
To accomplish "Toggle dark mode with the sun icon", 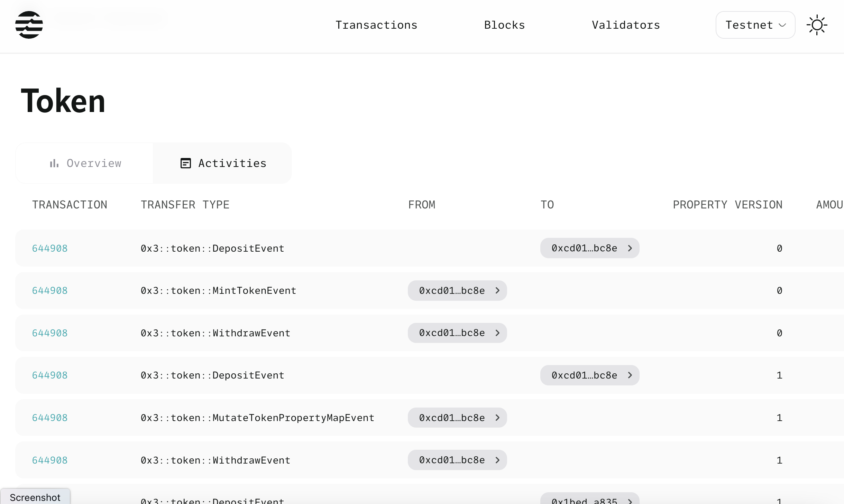I will (817, 25).
